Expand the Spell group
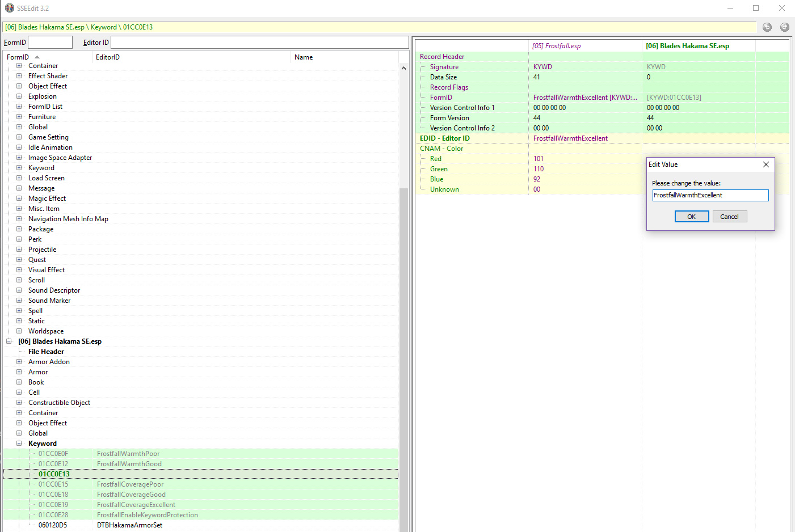795x532 pixels. click(19, 311)
